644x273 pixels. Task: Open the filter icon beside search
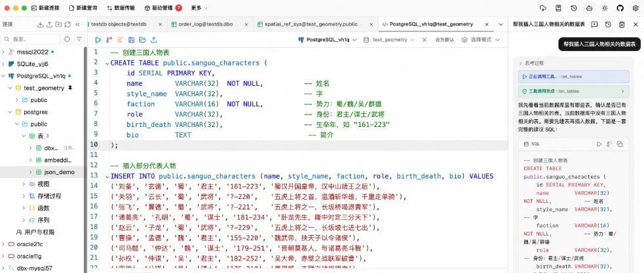pyautogui.click(x=79, y=39)
